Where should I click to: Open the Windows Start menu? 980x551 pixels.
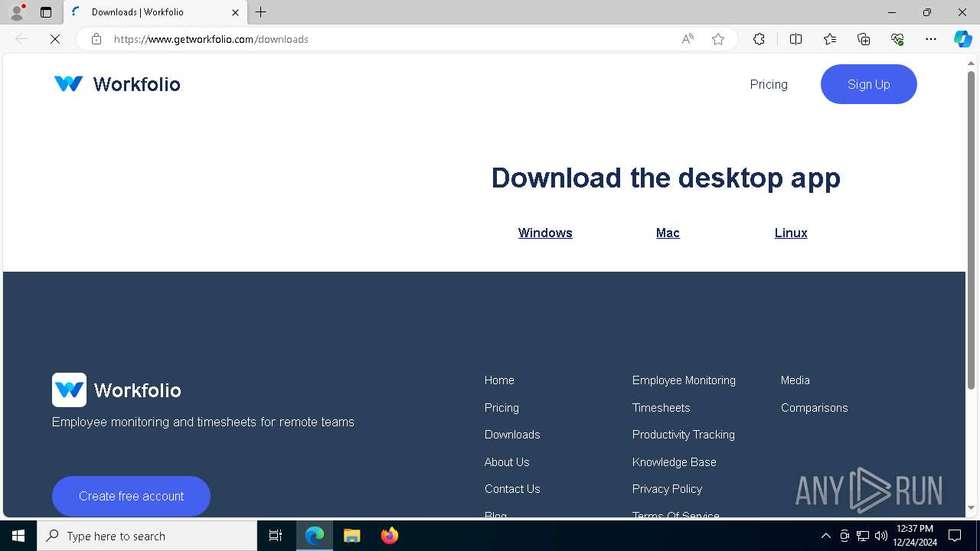(x=18, y=536)
